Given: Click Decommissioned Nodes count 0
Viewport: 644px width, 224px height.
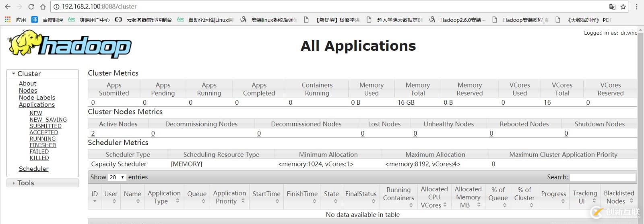Looking at the screenshot, I should pyautogui.click(x=259, y=133).
